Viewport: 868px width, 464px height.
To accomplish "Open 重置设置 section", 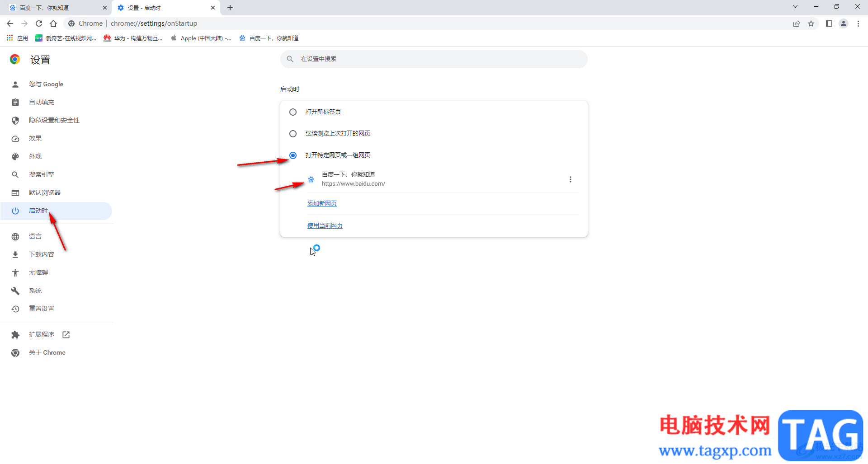I will [x=56, y=309].
